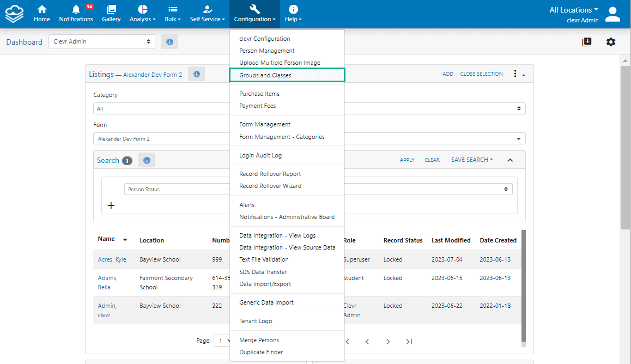The height and width of the screenshot is (364, 631).
Task: Click the Listings info icon
Action: click(196, 74)
